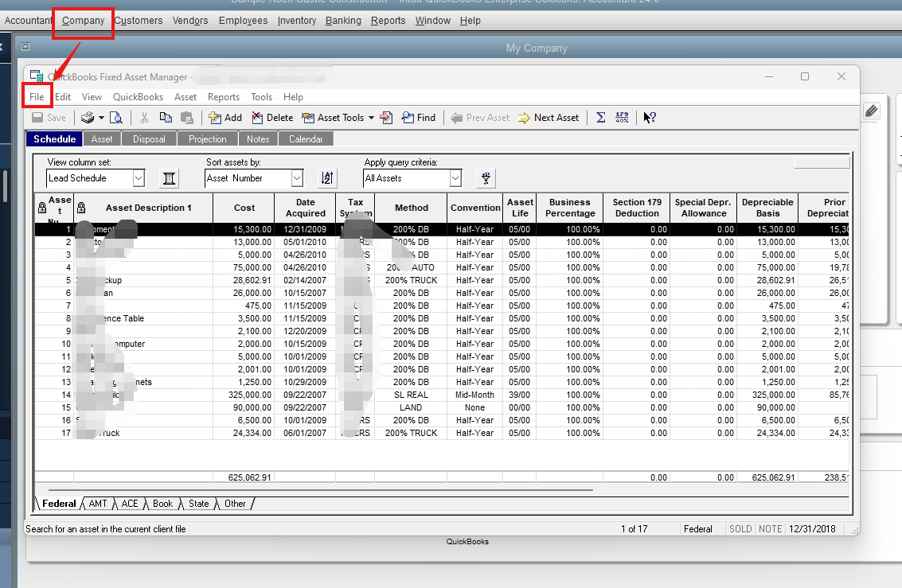Image resolution: width=902 pixels, height=588 pixels.
Task: Click the Fixed Asset Manager title bar icon
Action: 37,76
